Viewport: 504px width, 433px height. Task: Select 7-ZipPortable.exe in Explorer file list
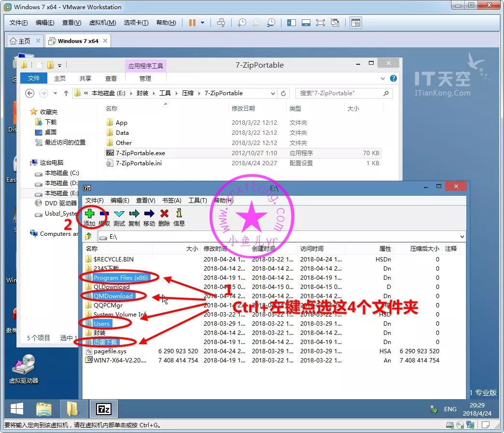pyautogui.click(x=140, y=153)
